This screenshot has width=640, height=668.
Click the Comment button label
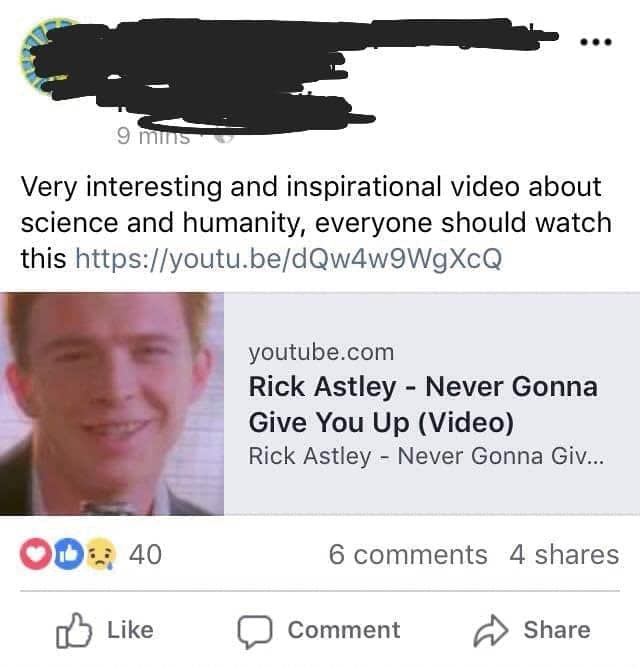coord(344,630)
